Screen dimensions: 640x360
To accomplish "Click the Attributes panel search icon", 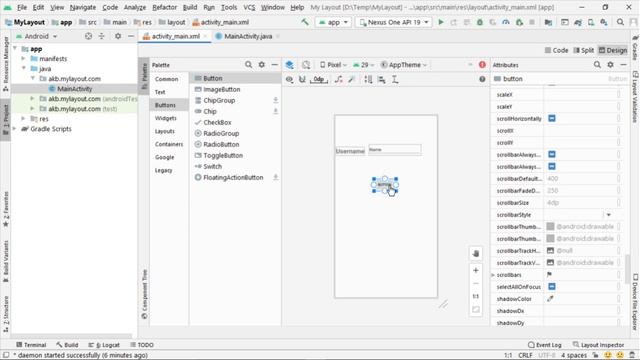I will coord(597,65).
